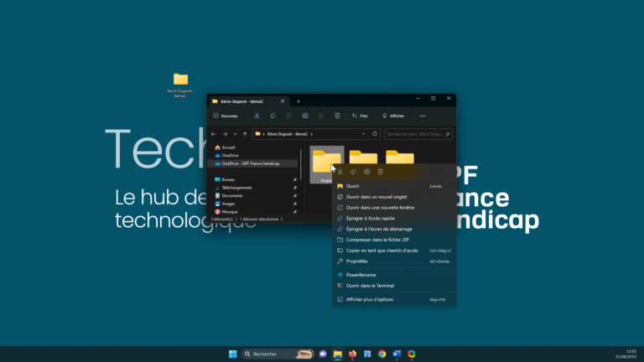Select Compresser dans le fichier ZIP
This screenshot has width=644, height=362.
coord(377,239)
